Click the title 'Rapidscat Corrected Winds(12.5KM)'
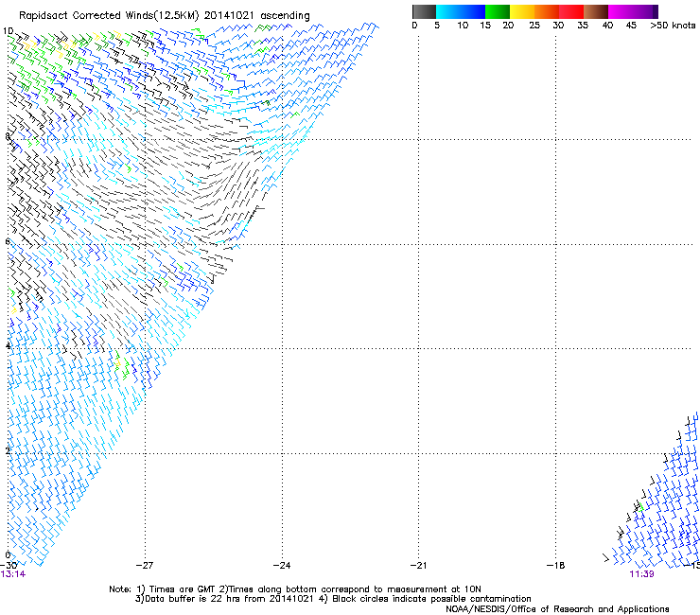The height and width of the screenshot is (615, 700). (109, 16)
